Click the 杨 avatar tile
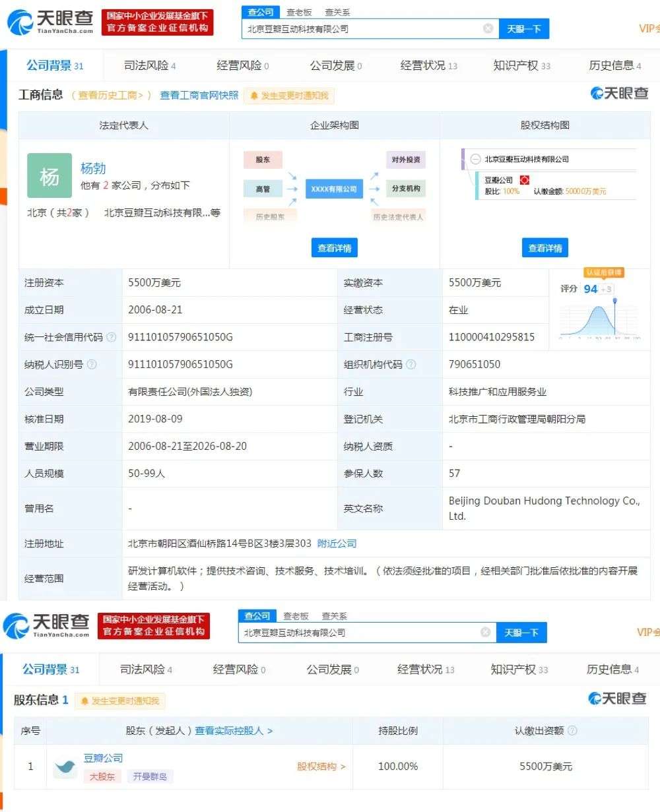660x812 pixels. [x=49, y=175]
